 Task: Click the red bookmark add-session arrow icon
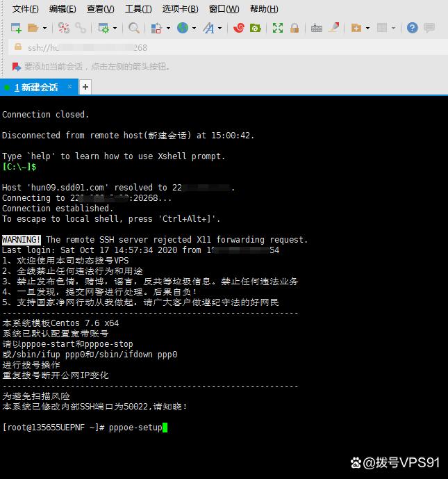[x=17, y=66]
